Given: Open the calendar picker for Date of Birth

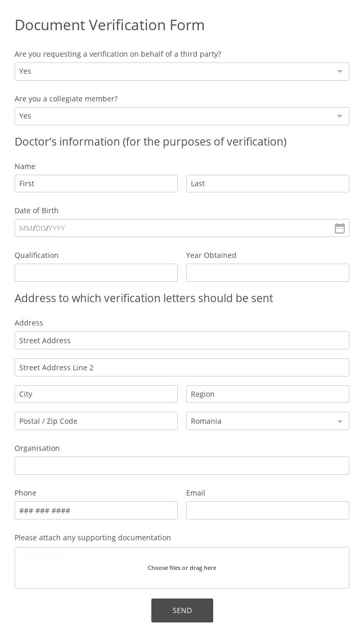Looking at the screenshot, I should coord(340,228).
